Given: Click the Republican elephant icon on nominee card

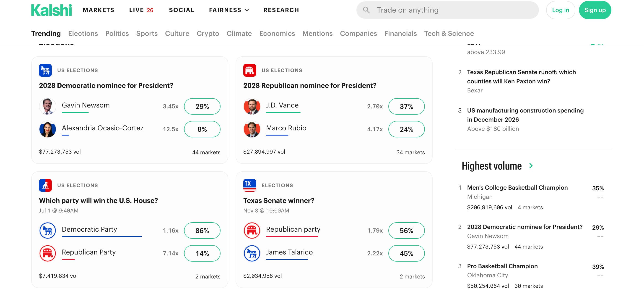Looking at the screenshot, I should click(x=249, y=70).
